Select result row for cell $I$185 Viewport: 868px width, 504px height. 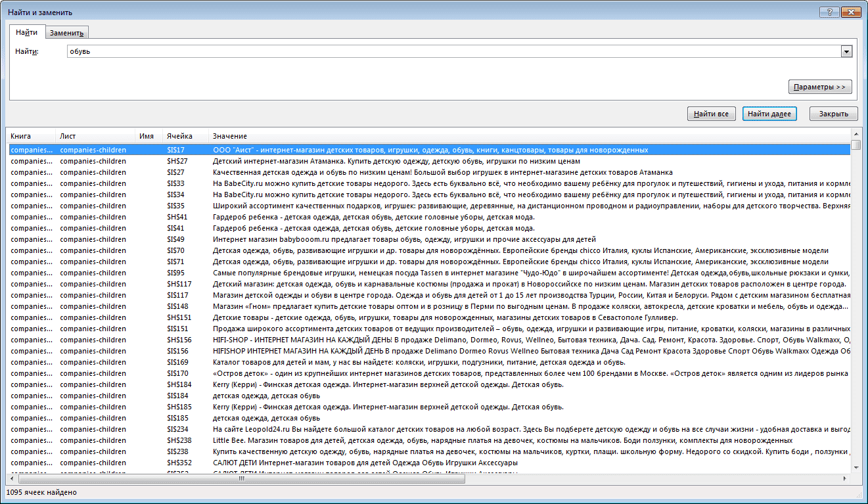coord(428,418)
